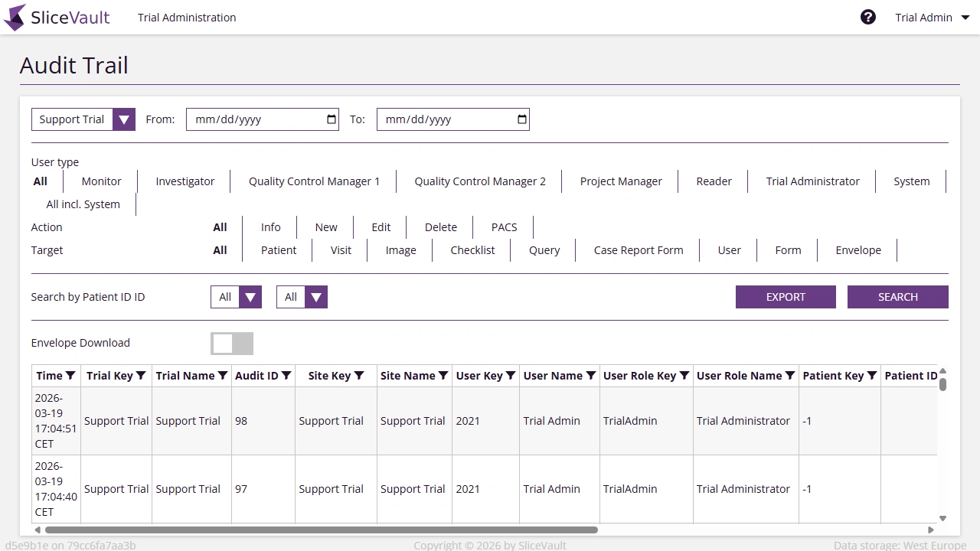The width and height of the screenshot is (980, 551).
Task: Click the Time column filter funnel
Action: click(x=70, y=375)
